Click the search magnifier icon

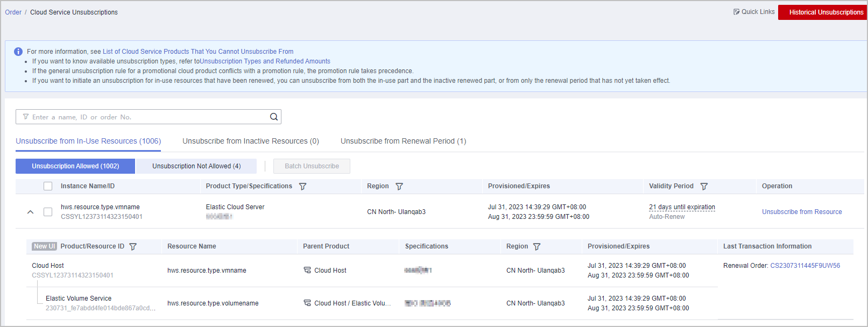(x=273, y=117)
